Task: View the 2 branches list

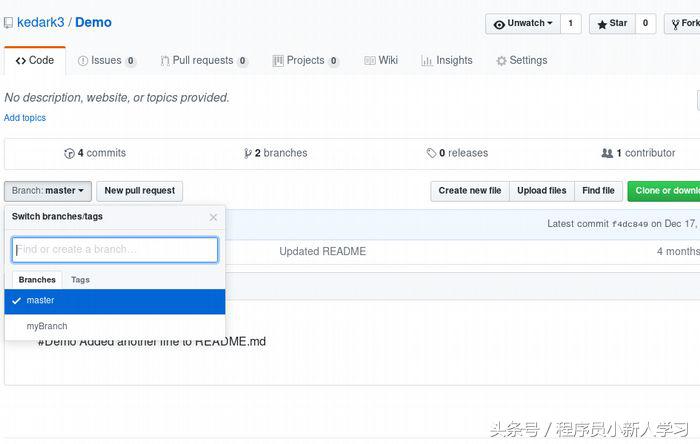Action: 275,153
